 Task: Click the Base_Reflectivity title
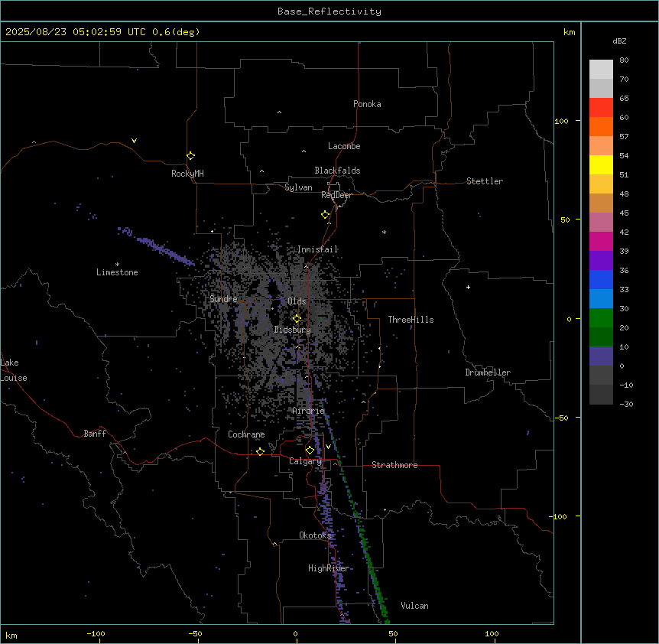329,11
